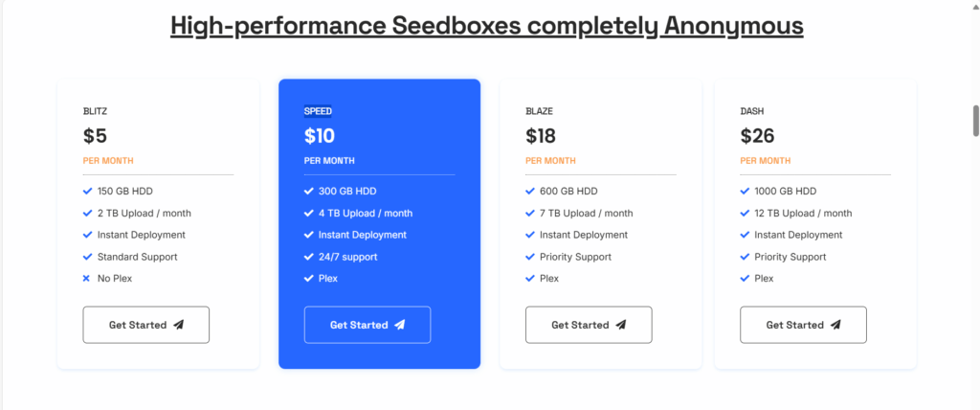This screenshot has height=410, width=980.
Task: Click checkmark beside 1000 GB HDD
Action: (745, 191)
